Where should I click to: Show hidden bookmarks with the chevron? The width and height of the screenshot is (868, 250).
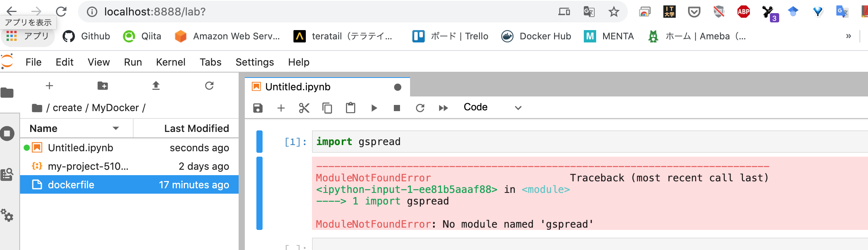tap(848, 36)
